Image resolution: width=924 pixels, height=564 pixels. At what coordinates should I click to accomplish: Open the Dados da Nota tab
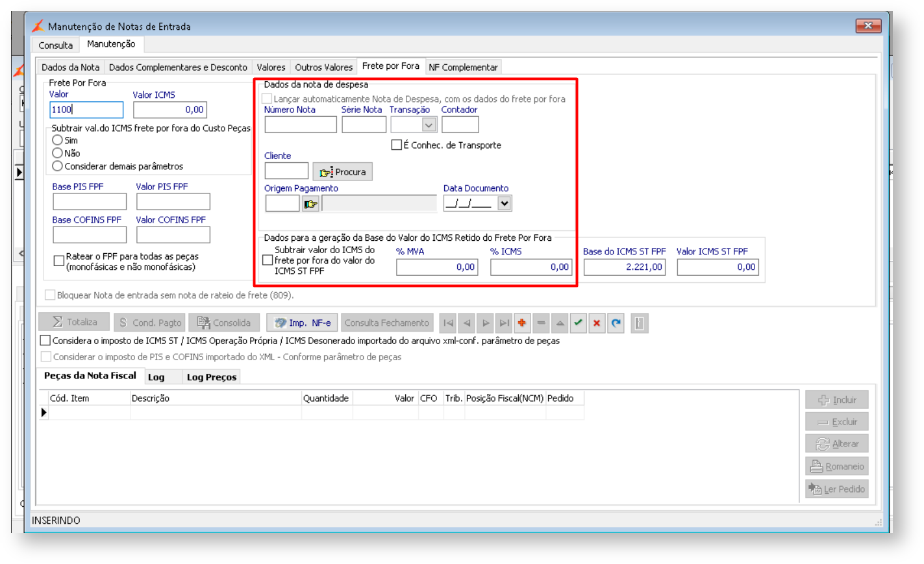(x=71, y=67)
